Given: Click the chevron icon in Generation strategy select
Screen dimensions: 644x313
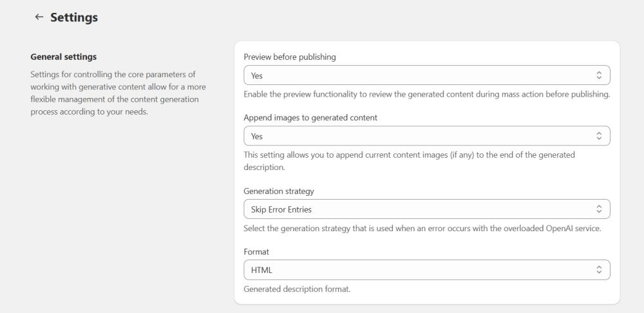Looking at the screenshot, I should click(x=599, y=209).
